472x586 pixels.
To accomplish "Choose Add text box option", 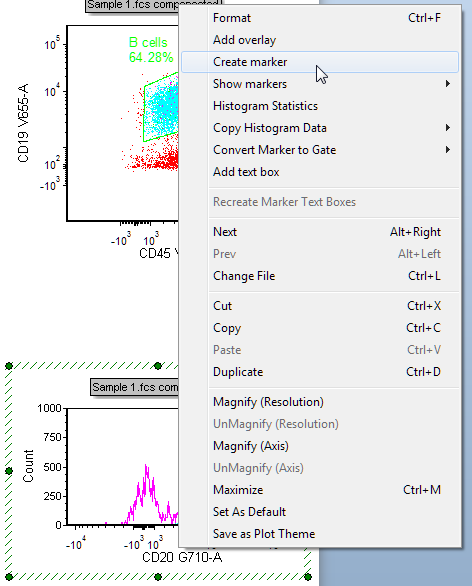I will tap(320, 172).
